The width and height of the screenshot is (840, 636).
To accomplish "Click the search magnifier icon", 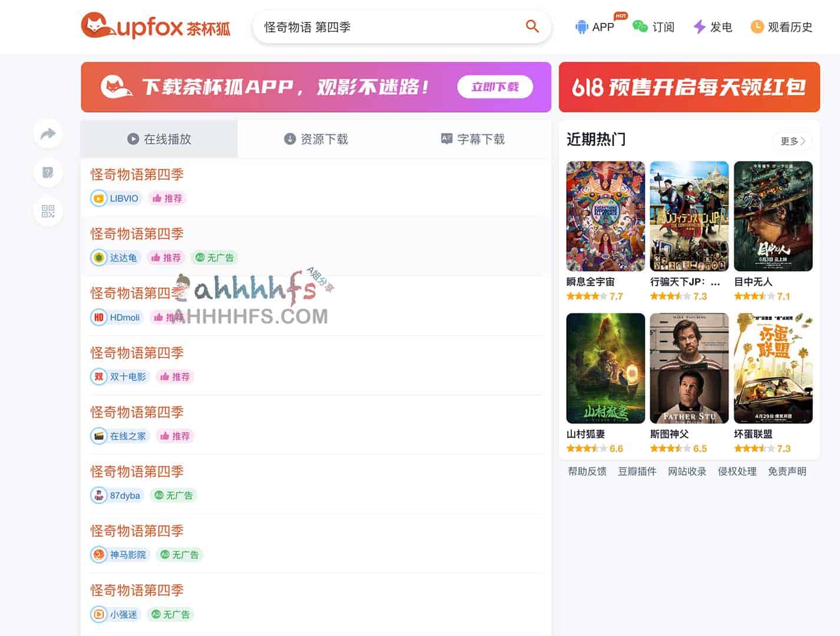I will [x=532, y=26].
